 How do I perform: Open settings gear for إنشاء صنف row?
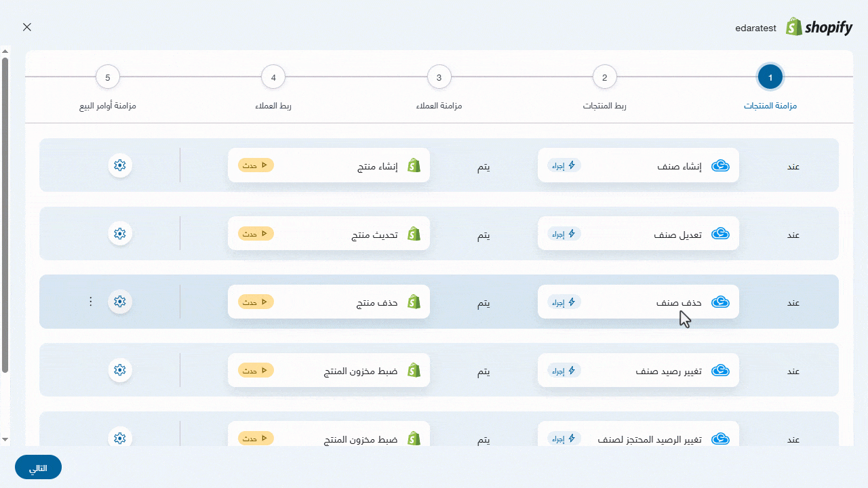(x=120, y=165)
